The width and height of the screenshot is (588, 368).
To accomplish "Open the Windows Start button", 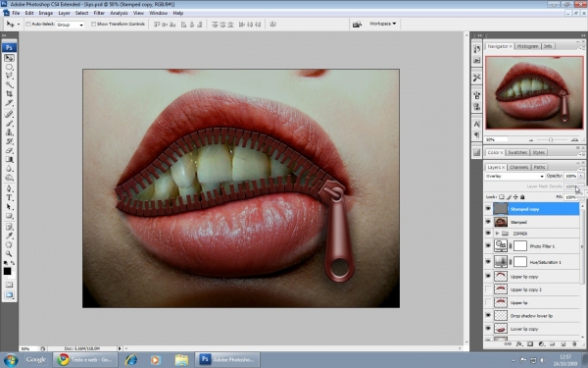I will point(11,360).
